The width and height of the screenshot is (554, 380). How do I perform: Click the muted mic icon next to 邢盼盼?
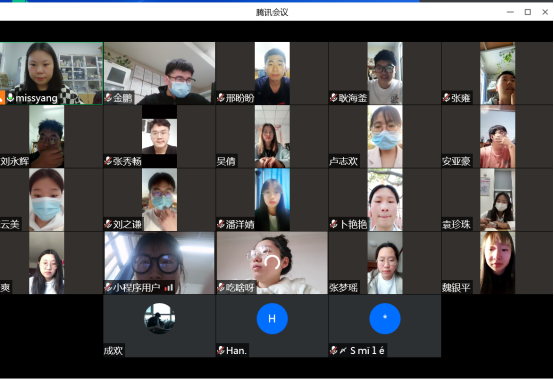pyautogui.click(x=221, y=98)
